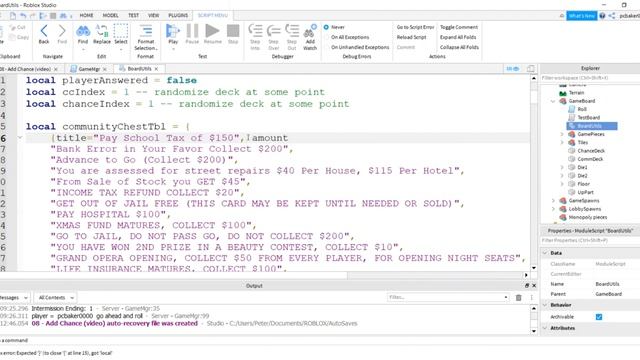The image size is (640, 360).
Task: Click Collapse All Folds action
Action: pyautogui.click(x=459, y=47)
